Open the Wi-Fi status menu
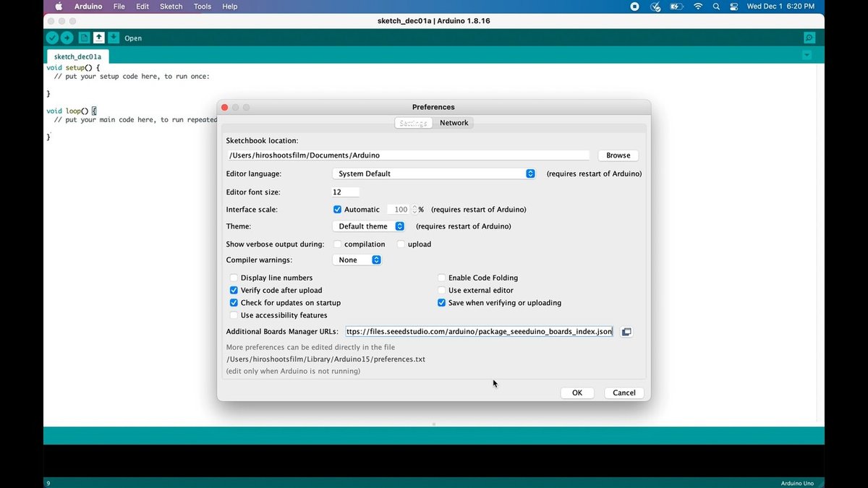This screenshot has width=868, height=488. pyautogui.click(x=698, y=7)
